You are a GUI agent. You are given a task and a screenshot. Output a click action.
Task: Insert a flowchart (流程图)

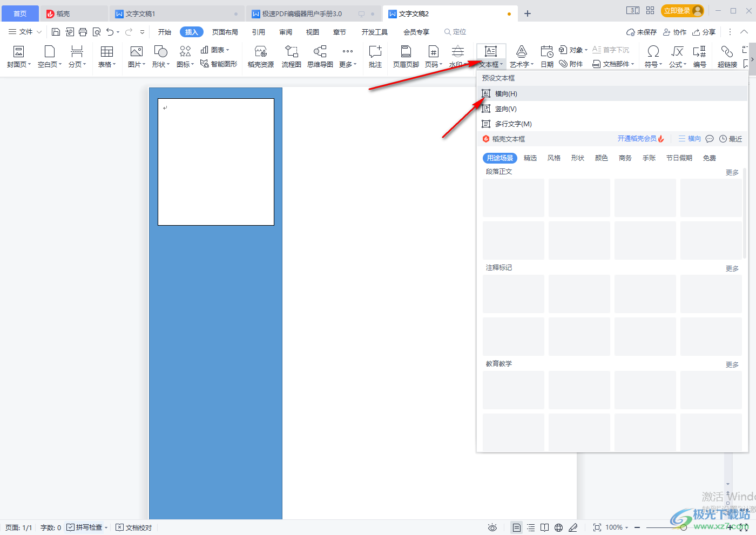[291, 57]
